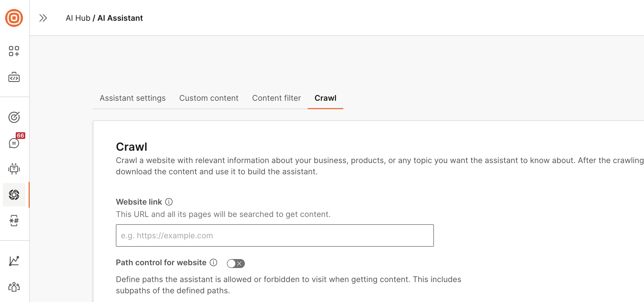Open the developer tools code icon
The width and height of the screenshot is (644, 302).
pyautogui.click(x=14, y=77)
